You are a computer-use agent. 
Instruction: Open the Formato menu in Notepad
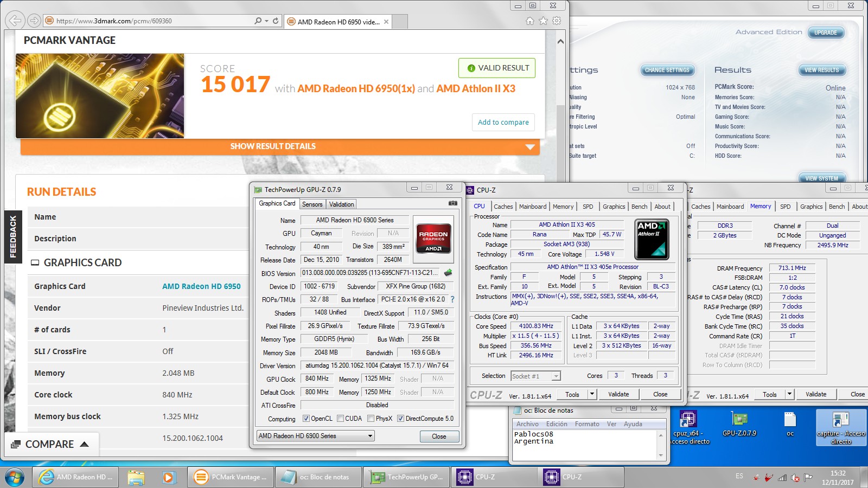(x=587, y=424)
